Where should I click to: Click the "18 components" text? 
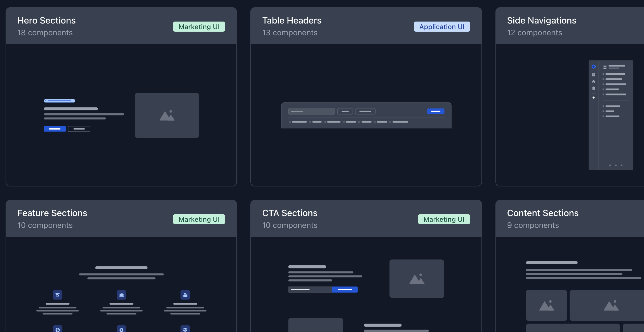pyautogui.click(x=45, y=33)
